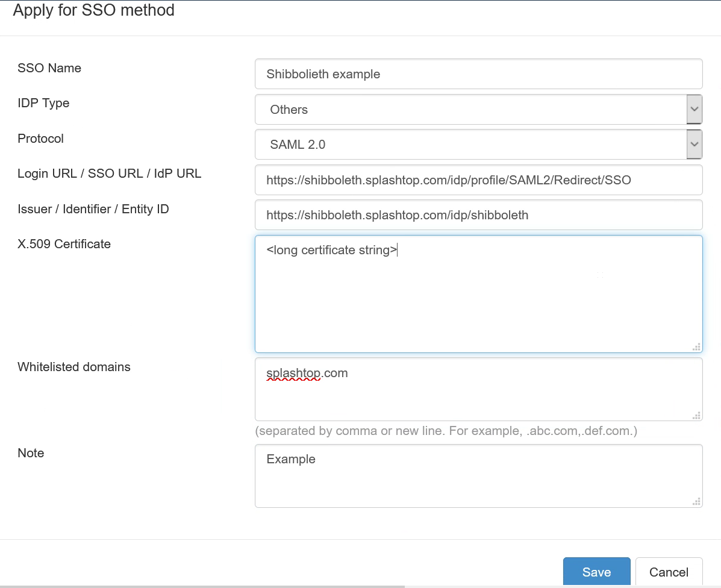The height and width of the screenshot is (588, 721).
Task: Open the IDP Type dropdown arrow
Action: (694, 110)
